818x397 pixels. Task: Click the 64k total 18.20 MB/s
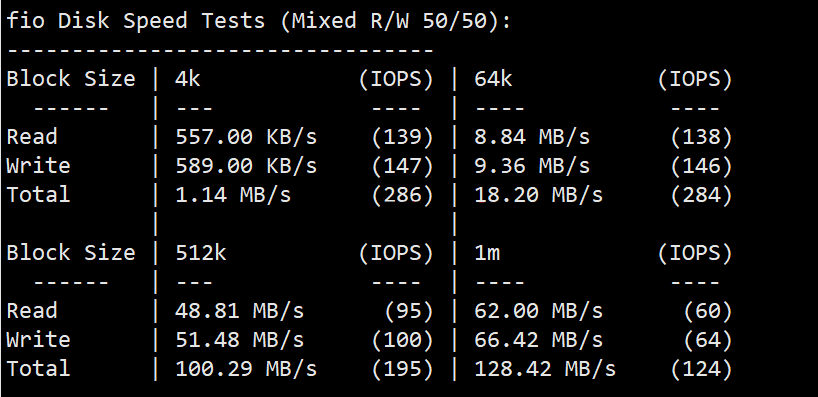[538, 195]
